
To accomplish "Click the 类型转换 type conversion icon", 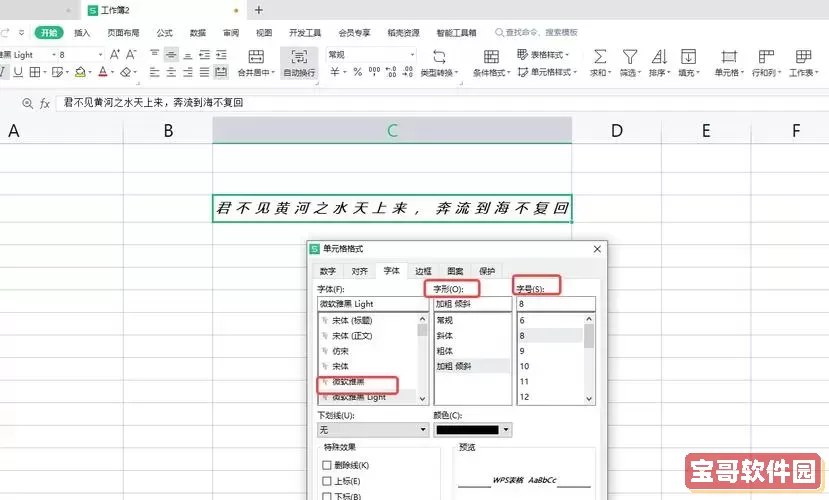I will (x=439, y=57).
